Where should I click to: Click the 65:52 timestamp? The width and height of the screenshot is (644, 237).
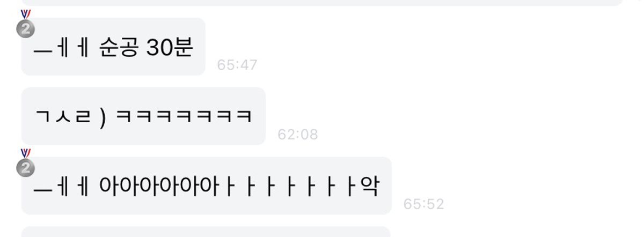[x=423, y=204]
